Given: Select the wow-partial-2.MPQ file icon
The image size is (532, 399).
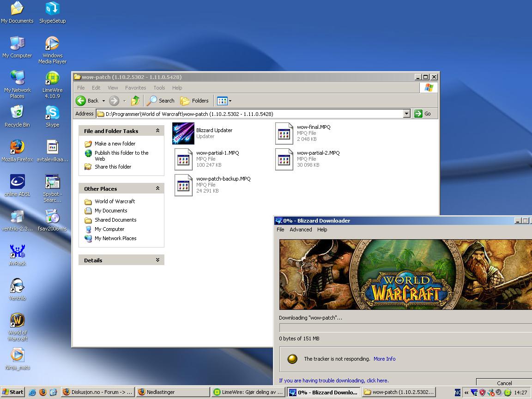Looking at the screenshot, I should (284, 159).
